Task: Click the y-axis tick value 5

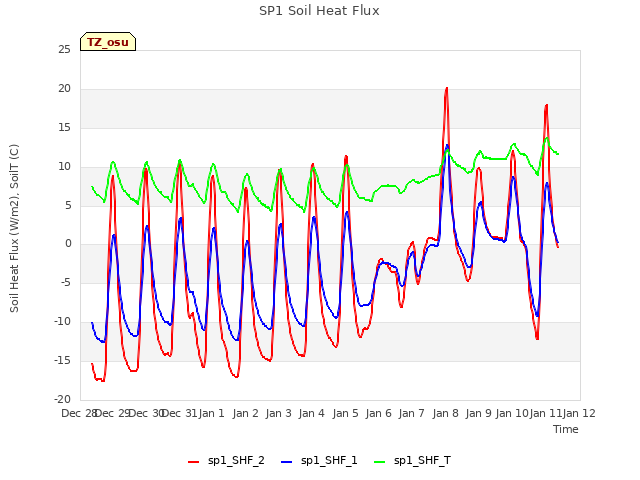Action: tap(68, 205)
